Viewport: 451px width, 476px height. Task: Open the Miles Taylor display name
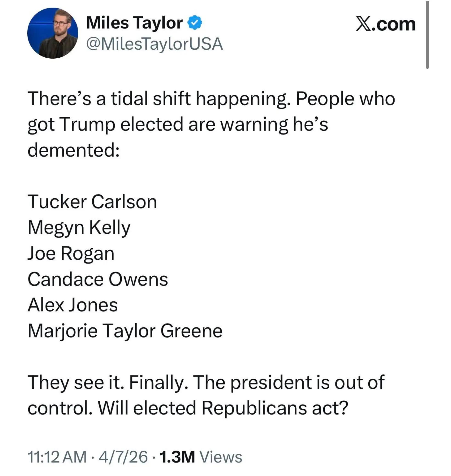pos(134,23)
